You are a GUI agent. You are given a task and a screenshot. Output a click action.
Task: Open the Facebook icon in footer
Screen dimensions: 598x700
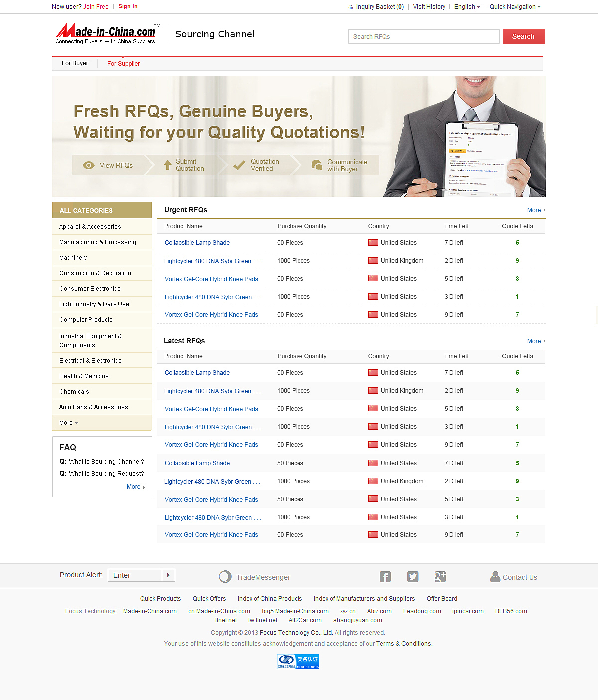coord(385,577)
